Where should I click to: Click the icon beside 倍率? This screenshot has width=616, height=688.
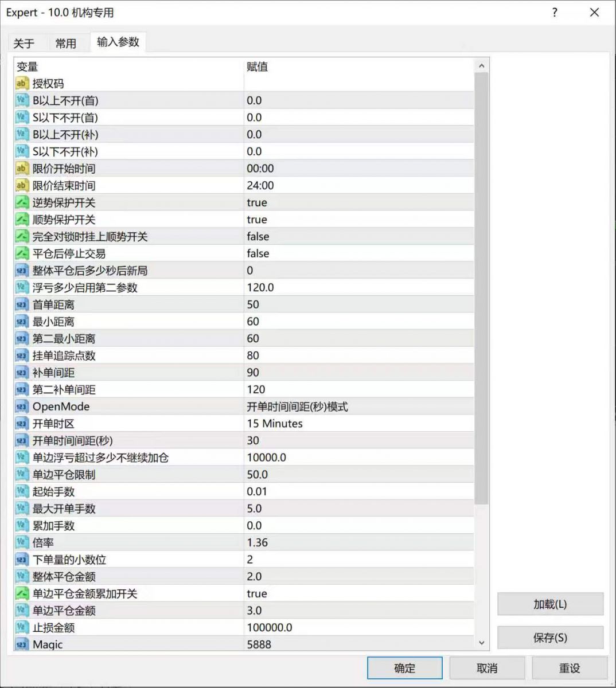tap(21, 542)
